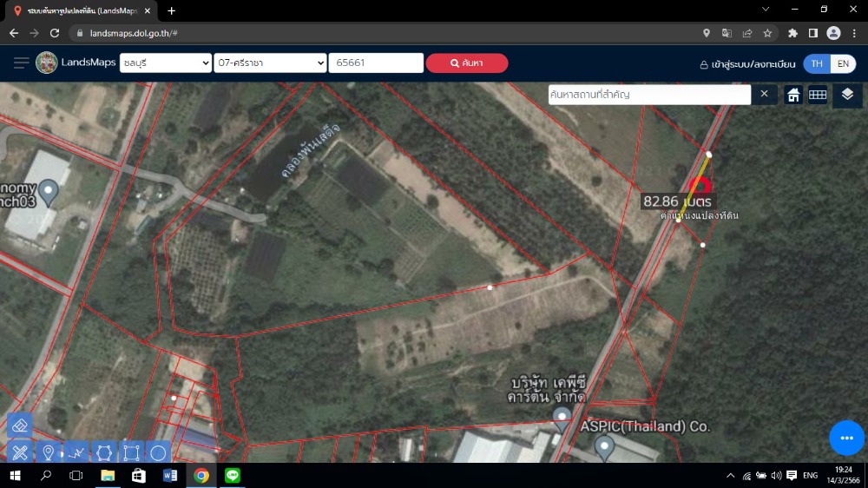Clear the landmark search box with X
The width and height of the screenshot is (868, 488).
pyautogui.click(x=764, y=94)
